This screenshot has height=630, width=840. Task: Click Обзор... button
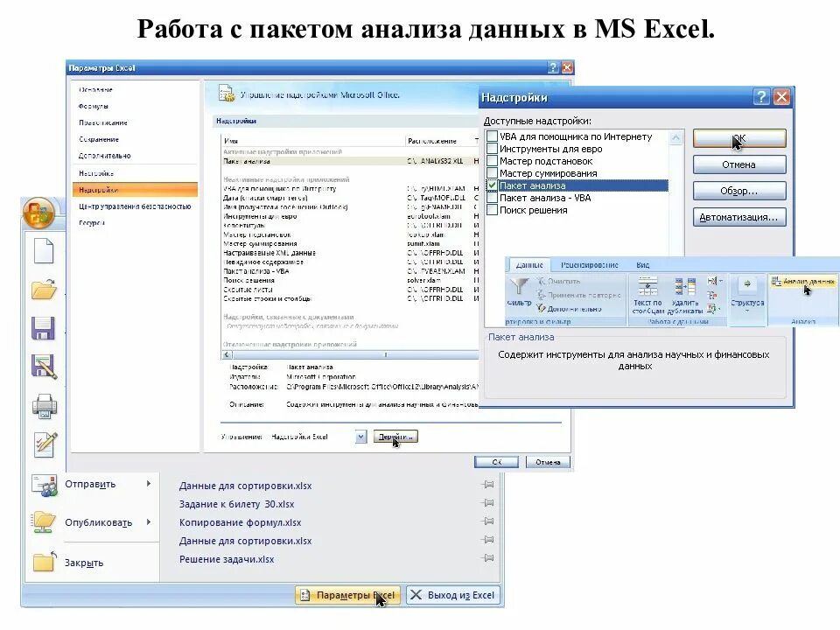[x=739, y=191]
